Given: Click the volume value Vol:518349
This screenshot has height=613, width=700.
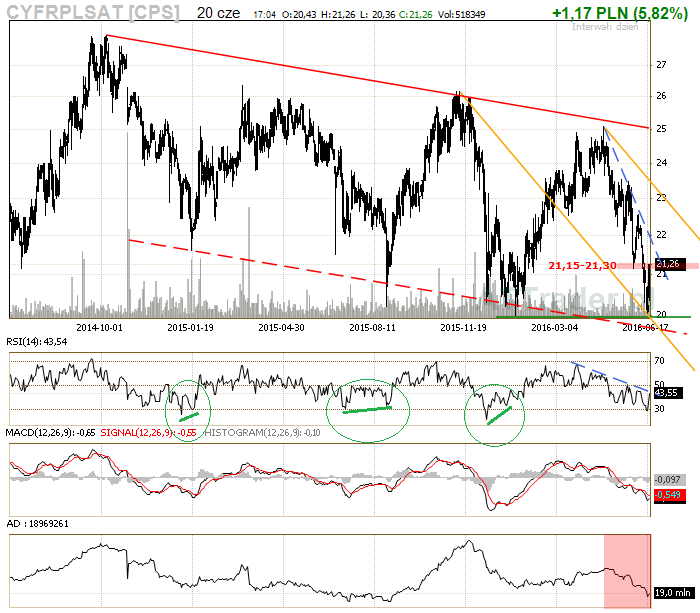Looking at the screenshot, I should pyautogui.click(x=461, y=15).
